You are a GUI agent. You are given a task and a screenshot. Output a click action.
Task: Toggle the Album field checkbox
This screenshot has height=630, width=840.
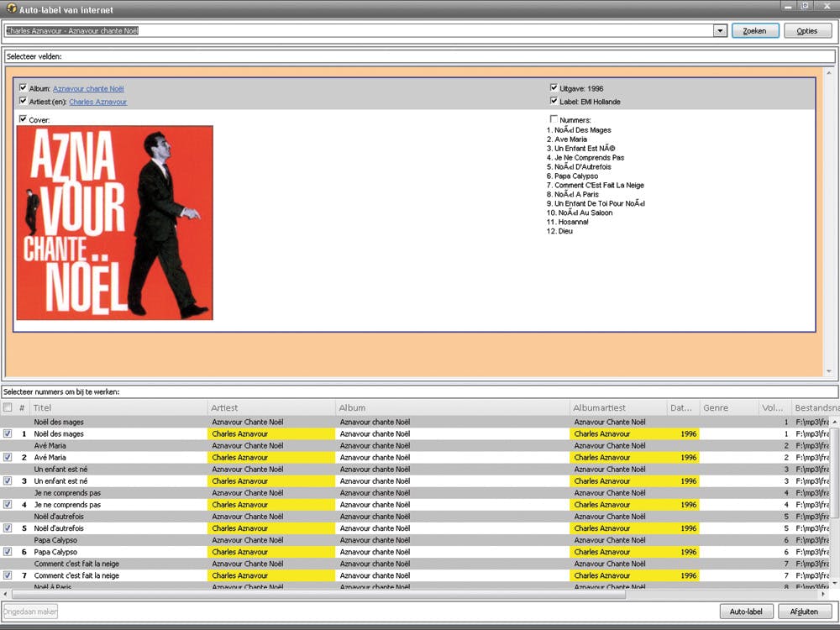click(23, 87)
